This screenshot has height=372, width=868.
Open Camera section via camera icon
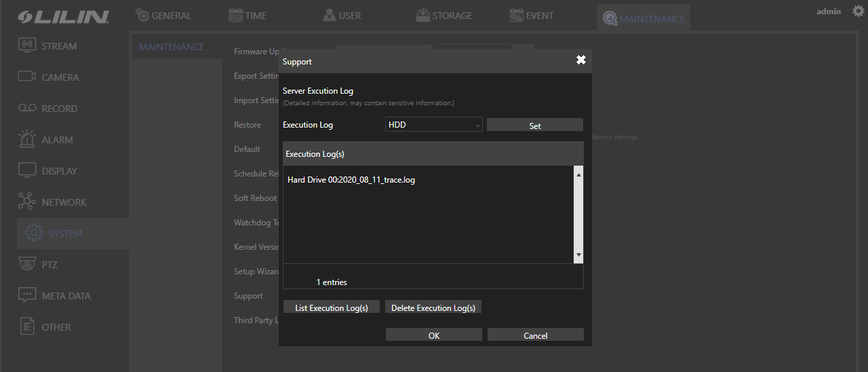pos(27,77)
